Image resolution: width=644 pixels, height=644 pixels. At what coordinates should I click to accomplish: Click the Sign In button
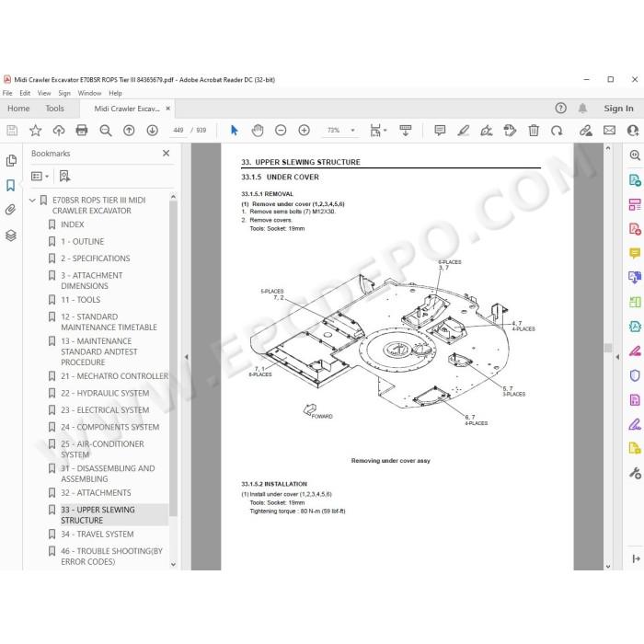click(x=618, y=109)
